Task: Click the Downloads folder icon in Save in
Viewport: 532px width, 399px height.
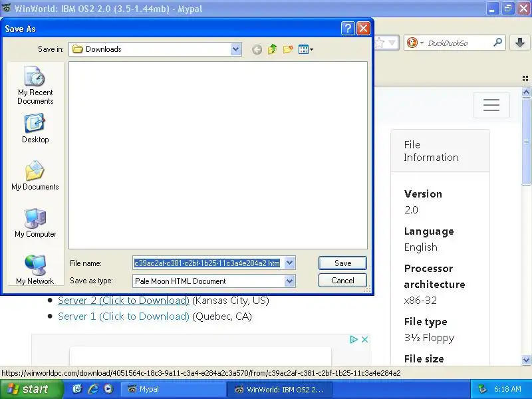Action: [77, 49]
